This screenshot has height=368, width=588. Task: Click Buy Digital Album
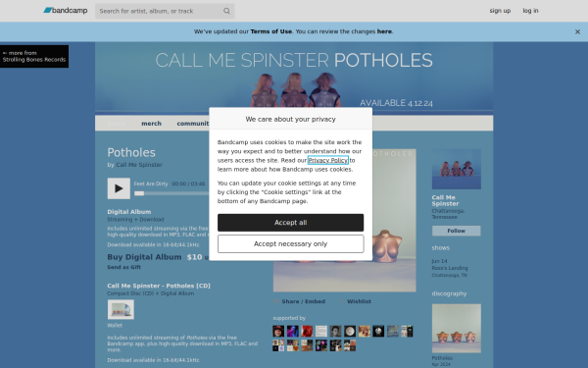pos(144,257)
